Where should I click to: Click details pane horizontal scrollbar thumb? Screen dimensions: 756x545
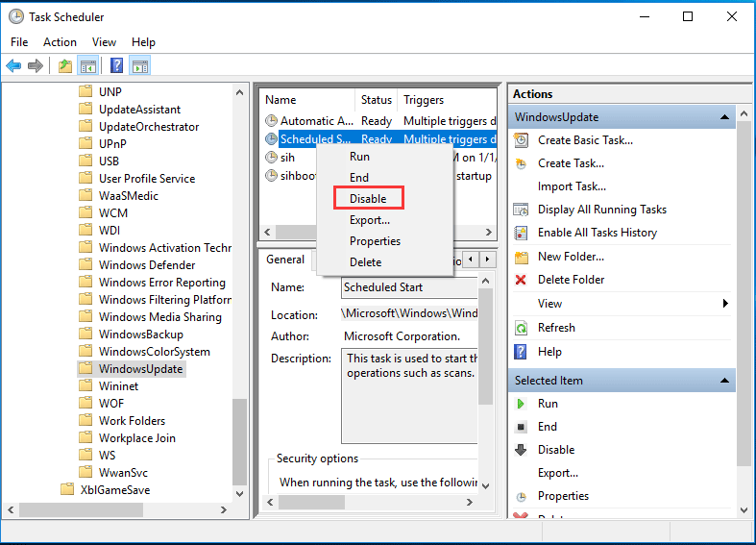(x=312, y=502)
